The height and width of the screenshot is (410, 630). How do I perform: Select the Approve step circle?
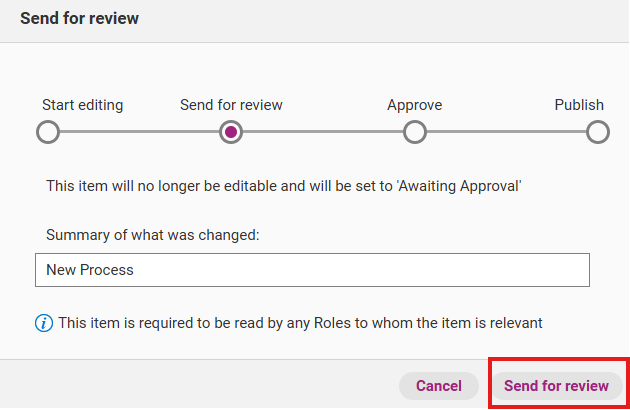(415, 132)
